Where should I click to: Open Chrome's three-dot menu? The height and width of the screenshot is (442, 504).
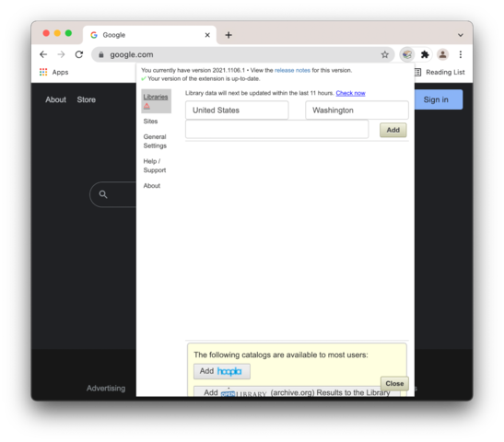point(461,54)
